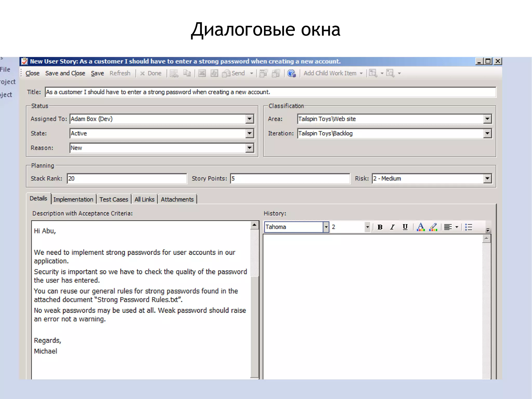Click Add Child Work Item
Image resolution: width=532 pixels, height=399 pixels.
click(x=330, y=73)
